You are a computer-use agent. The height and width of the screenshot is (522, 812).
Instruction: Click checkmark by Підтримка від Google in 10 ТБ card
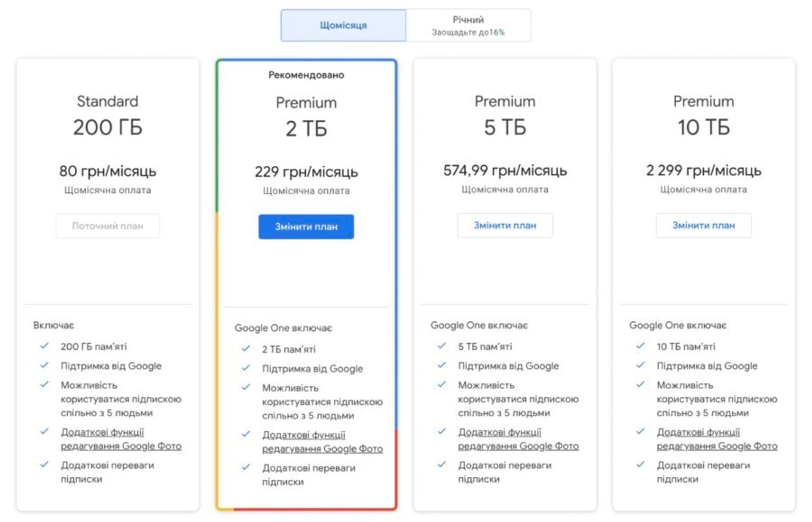[x=640, y=365]
